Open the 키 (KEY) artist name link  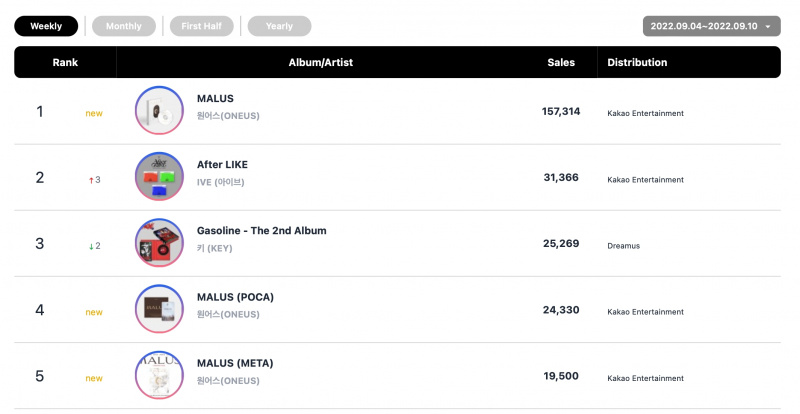coord(214,248)
